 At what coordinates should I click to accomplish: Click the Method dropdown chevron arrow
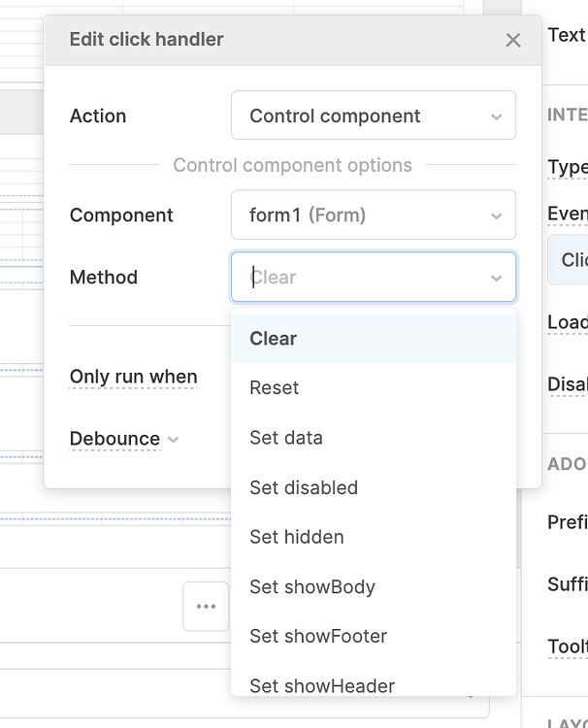(x=497, y=279)
